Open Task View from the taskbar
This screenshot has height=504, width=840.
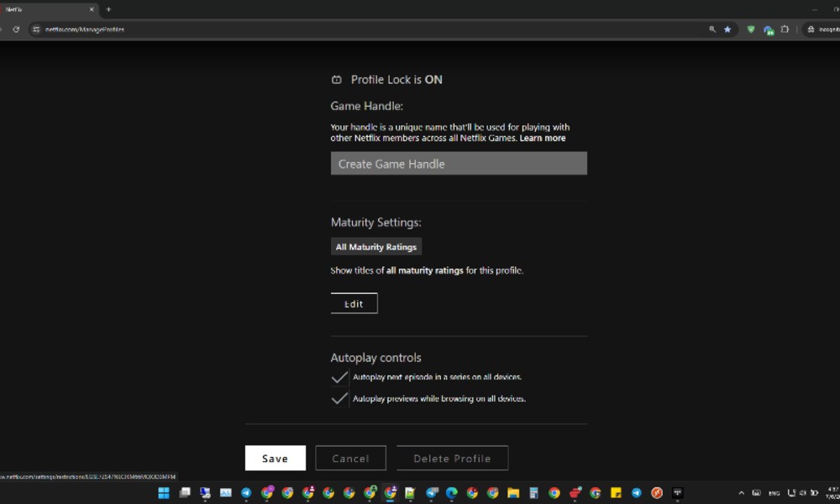pyautogui.click(x=185, y=493)
